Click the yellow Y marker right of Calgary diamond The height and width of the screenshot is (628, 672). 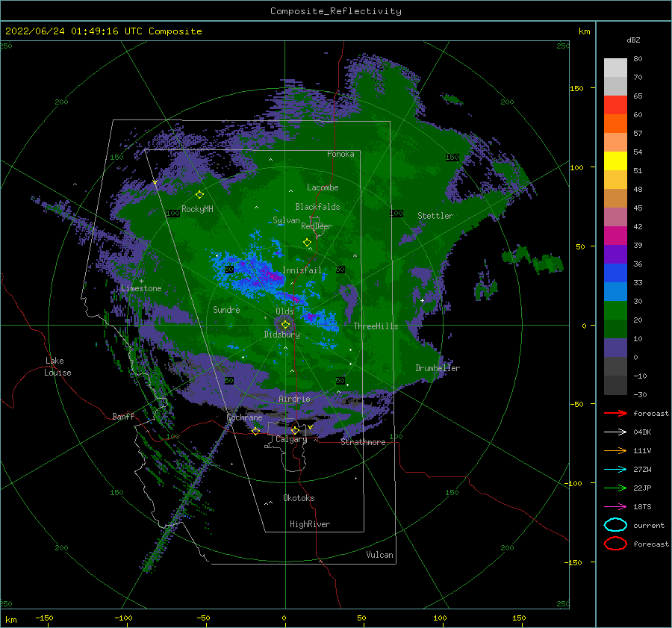310,427
